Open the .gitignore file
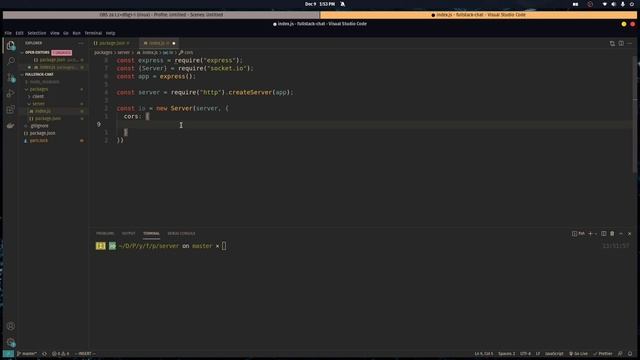The width and height of the screenshot is (640, 360). coord(39,126)
